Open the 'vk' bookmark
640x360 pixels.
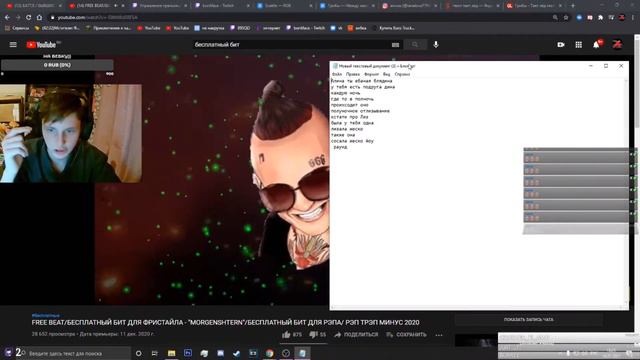[337, 28]
